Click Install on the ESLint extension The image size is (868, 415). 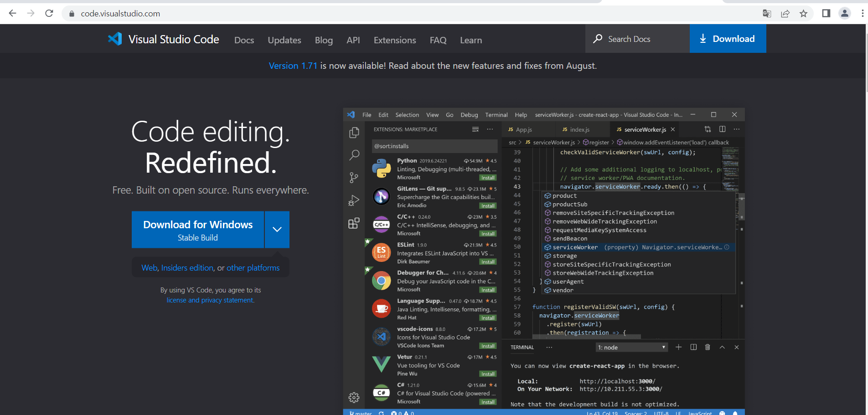pos(488,262)
